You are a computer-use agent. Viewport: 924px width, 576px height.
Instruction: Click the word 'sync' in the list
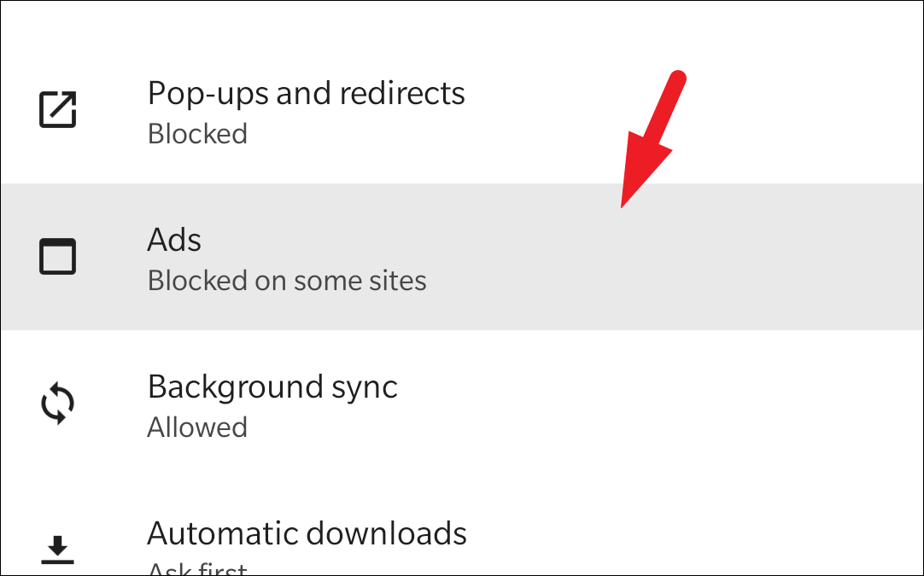point(365,388)
